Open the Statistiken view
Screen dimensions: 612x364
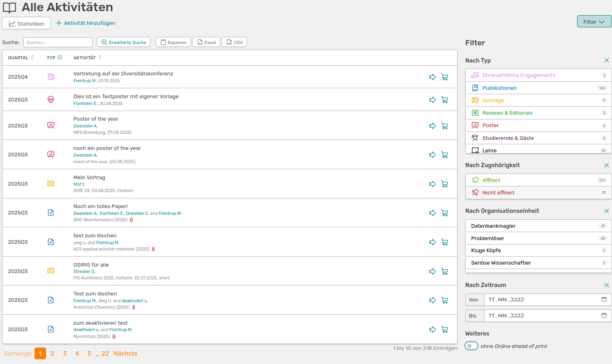[x=26, y=23]
